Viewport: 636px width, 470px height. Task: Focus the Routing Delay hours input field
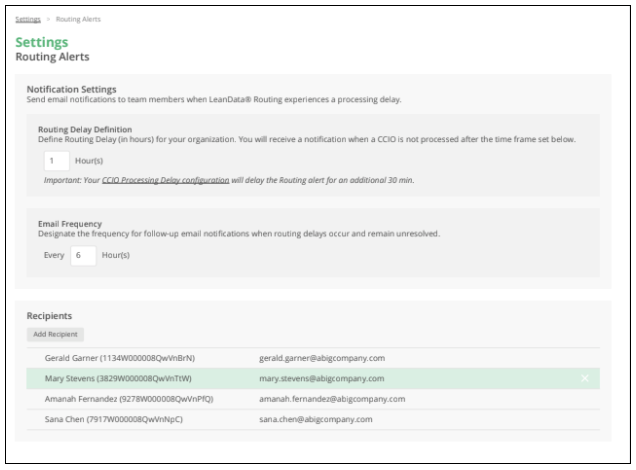(x=56, y=159)
